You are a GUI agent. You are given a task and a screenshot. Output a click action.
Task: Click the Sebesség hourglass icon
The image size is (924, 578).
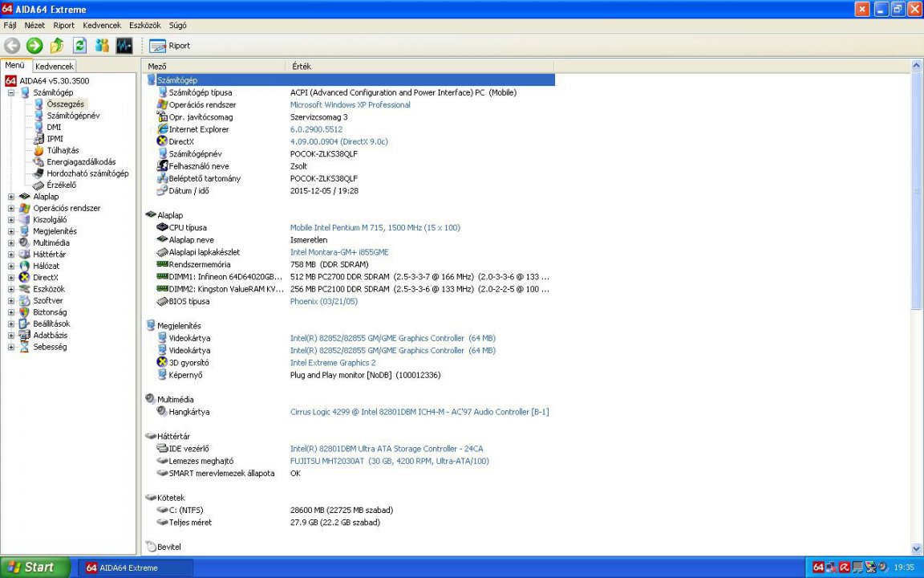(x=24, y=347)
